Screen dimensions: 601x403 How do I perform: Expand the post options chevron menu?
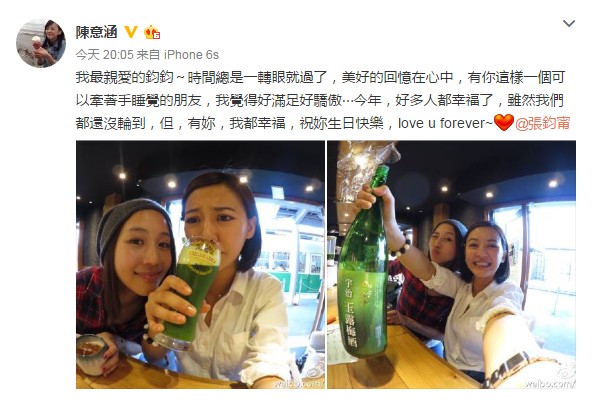[568, 24]
